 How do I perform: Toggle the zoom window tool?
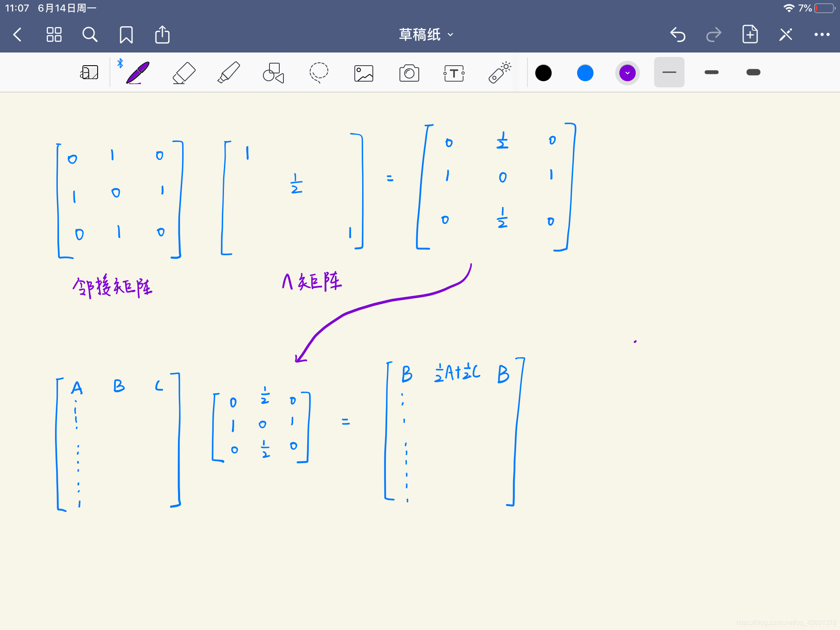click(x=89, y=73)
